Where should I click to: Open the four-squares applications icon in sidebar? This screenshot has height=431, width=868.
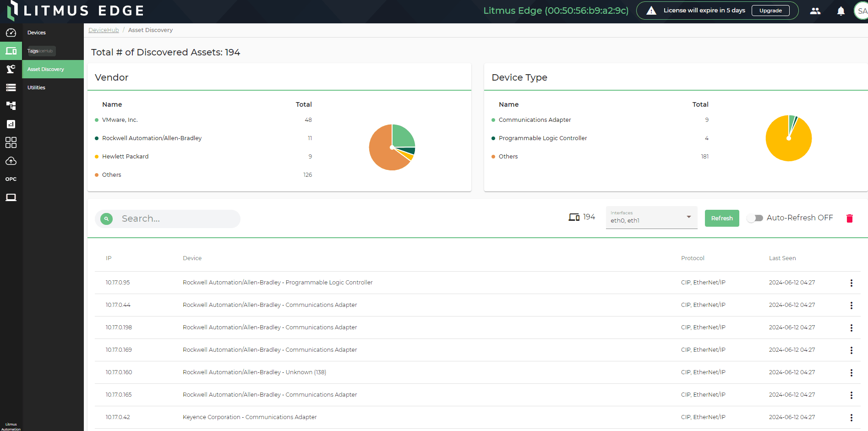pos(11,142)
